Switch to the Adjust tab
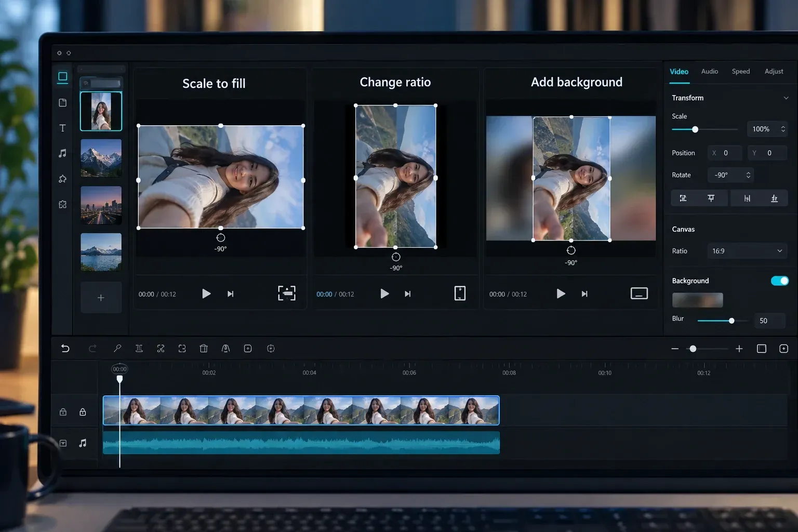Image resolution: width=798 pixels, height=532 pixels. 774,72
